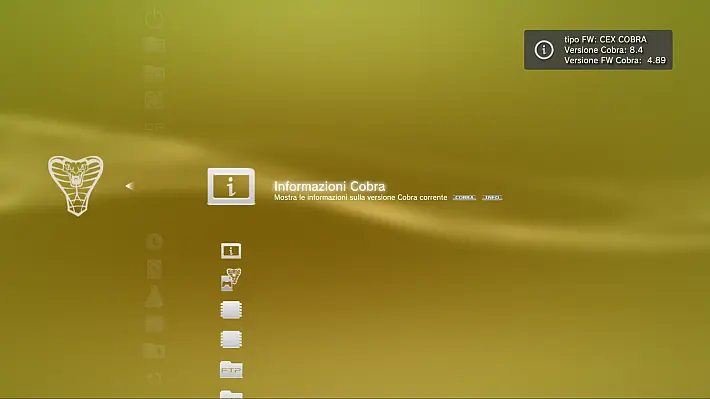710x399 pixels.
Task: Select the faded power icon at top
Action: (154, 19)
